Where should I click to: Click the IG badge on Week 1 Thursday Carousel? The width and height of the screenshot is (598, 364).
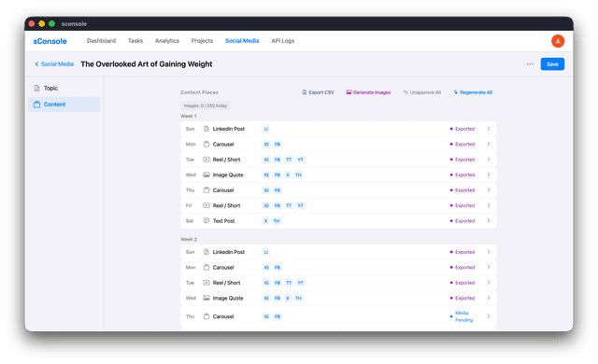coord(266,190)
